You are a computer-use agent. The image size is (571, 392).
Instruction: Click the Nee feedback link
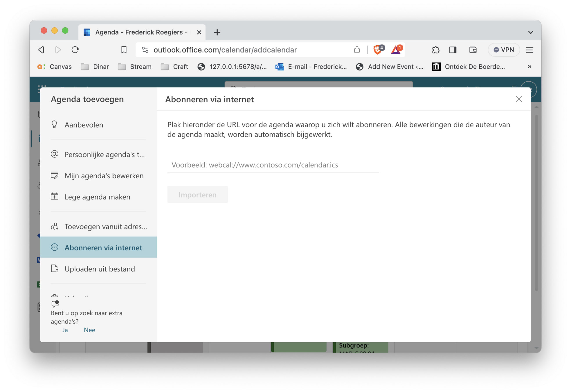coord(89,330)
